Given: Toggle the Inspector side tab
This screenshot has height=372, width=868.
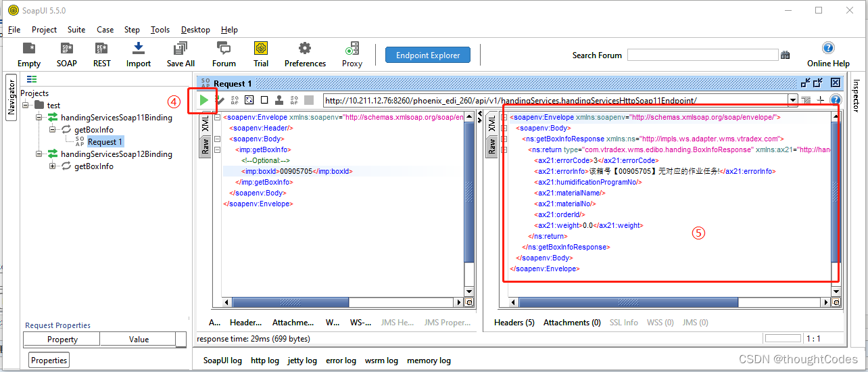Looking at the screenshot, I should point(856,96).
